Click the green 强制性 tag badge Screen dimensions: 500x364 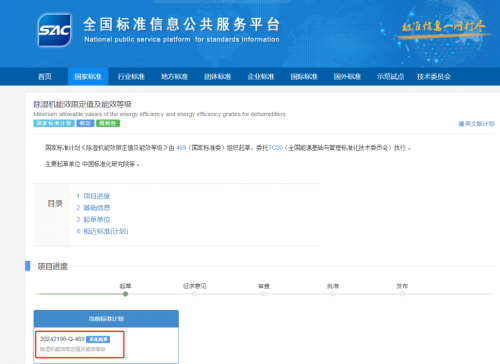(108, 123)
